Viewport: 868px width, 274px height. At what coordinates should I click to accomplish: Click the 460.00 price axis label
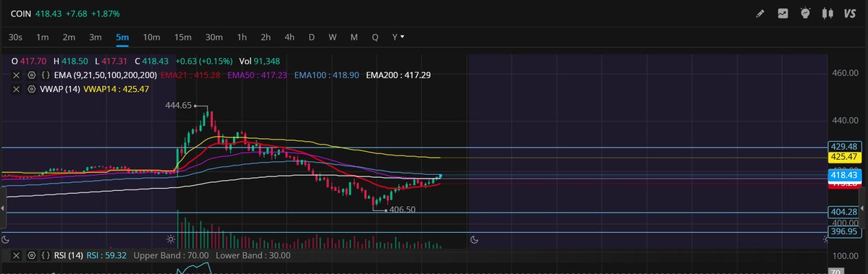coord(846,74)
